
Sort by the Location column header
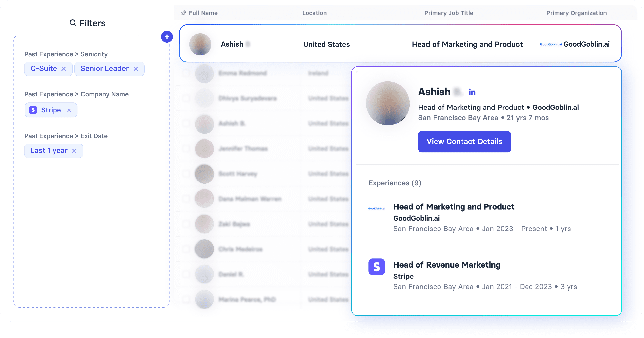point(314,13)
